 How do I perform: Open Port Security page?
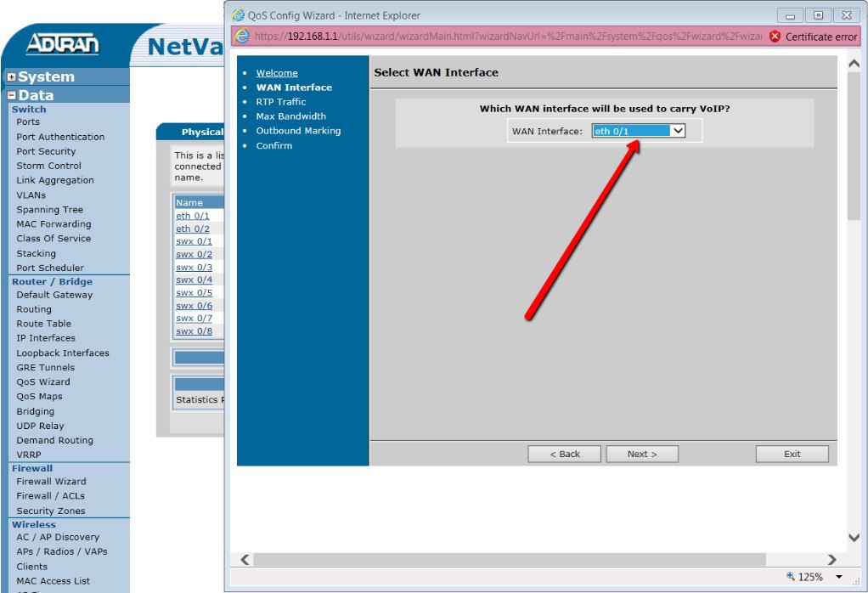46,151
